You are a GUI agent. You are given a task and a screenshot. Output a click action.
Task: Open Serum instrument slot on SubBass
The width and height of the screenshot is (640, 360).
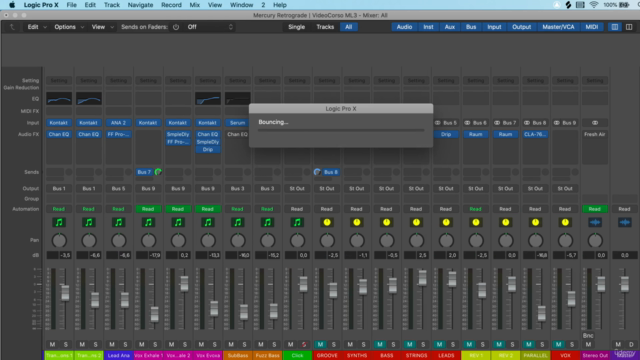point(238,122)
